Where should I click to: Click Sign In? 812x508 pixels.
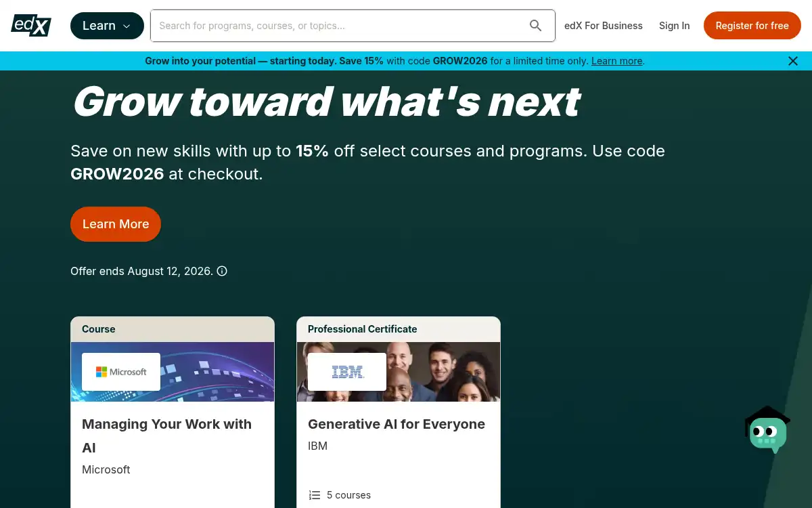[675, 26]
